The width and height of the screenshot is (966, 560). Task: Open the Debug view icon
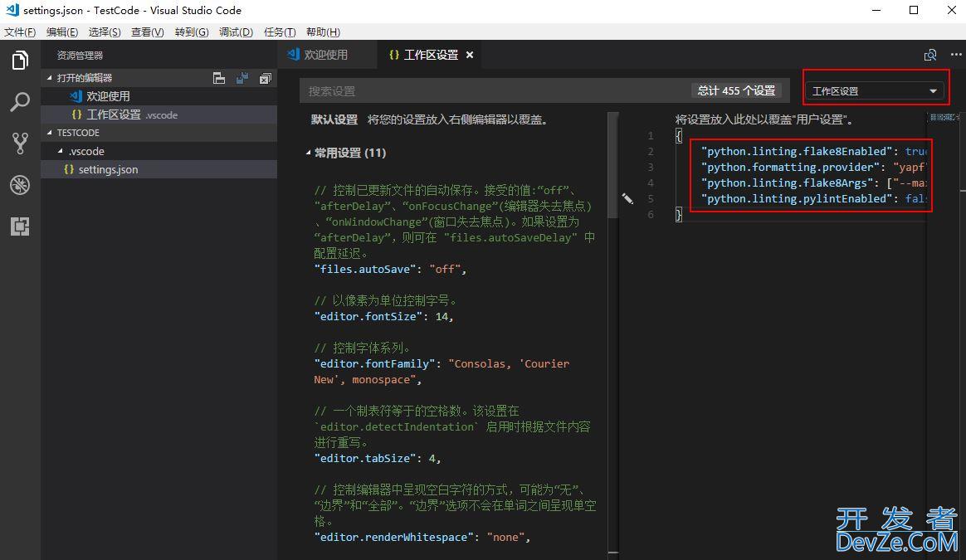(x=20, y=185)
